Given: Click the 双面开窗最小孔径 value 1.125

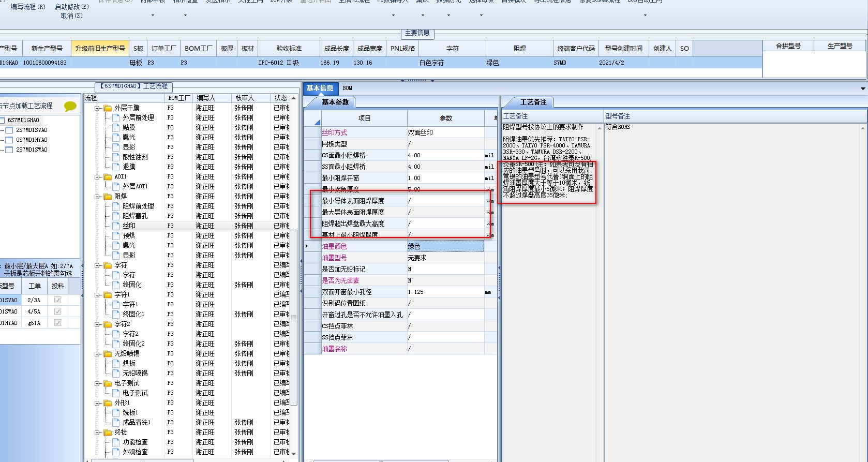Looking at the screenshot, I should click(445, 292).
